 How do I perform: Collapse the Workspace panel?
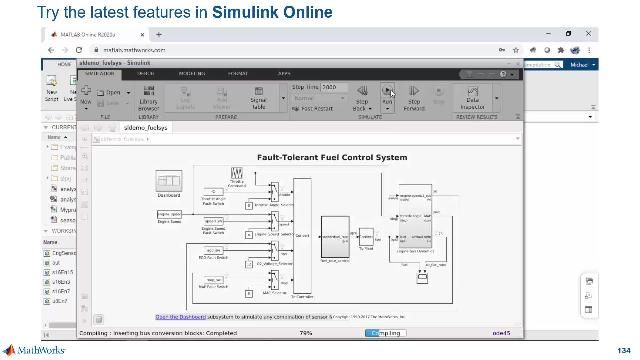pos(45,231)
